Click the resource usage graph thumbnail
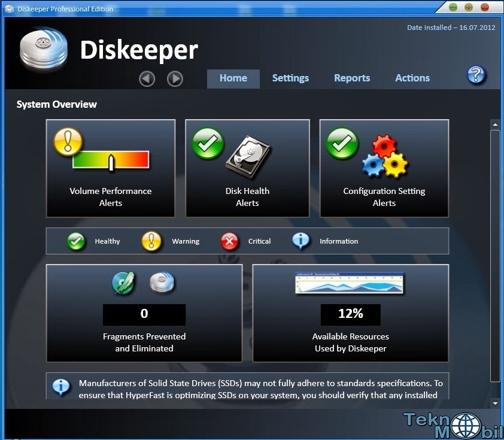The width and height of the screenshot is (504, 440). point(350,283)
